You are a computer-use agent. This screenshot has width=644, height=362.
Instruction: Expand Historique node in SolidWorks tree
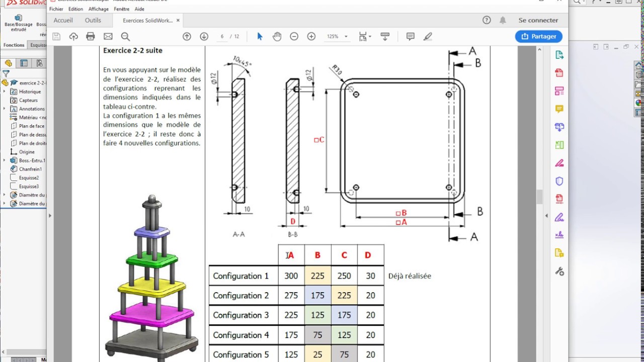pyautogui.click(x=5, y=92)
